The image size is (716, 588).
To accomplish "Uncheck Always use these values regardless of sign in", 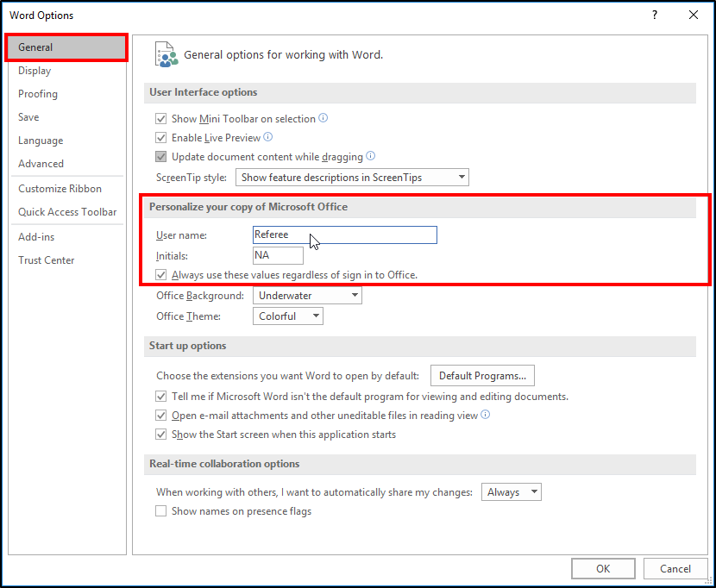I will coord(160,274).
